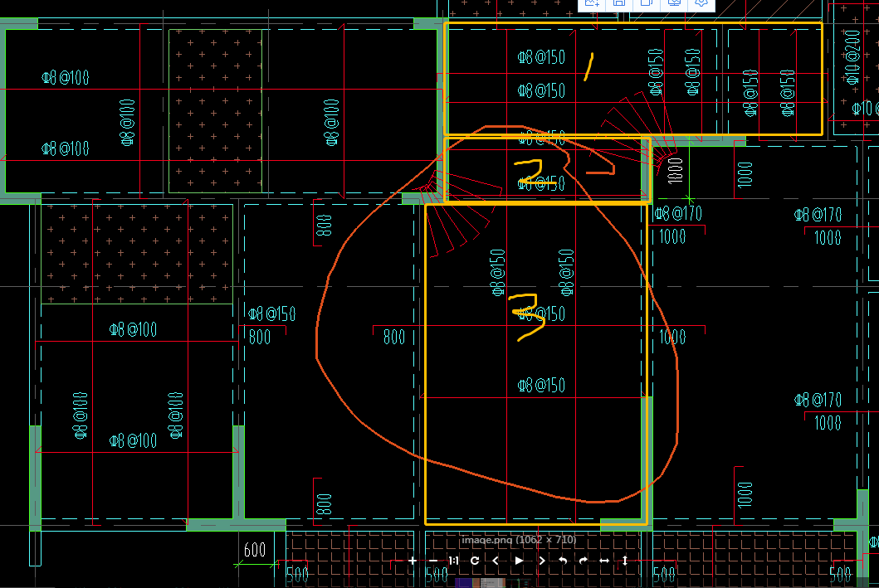Go to the previous image
879x588 pixels.
click(x=496, y=561)
